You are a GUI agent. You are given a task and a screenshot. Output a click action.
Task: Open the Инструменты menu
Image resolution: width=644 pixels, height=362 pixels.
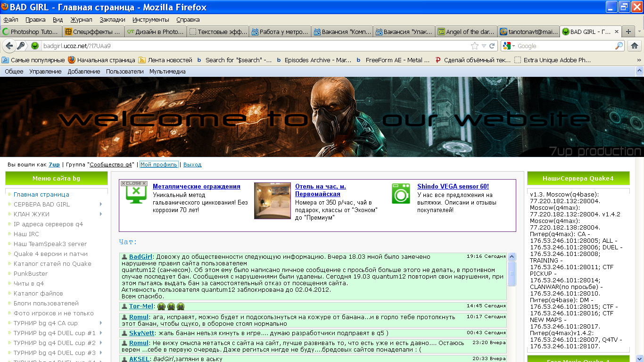point(150,19)
